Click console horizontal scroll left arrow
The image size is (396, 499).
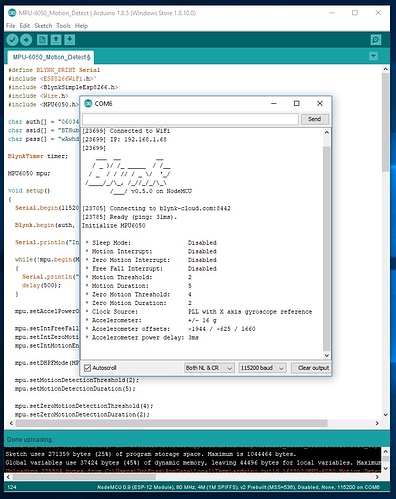(x=8, y=477)
